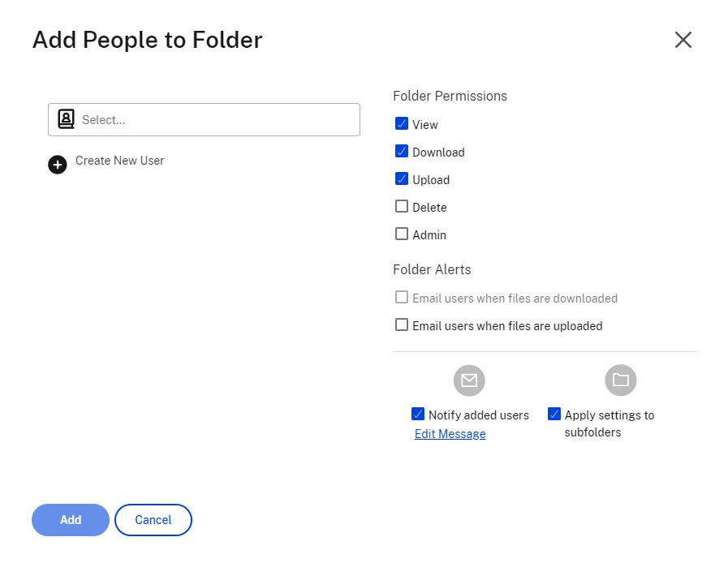Click the Cancel button
This screenshot has width=728, height=563.
click(x=153, y=520)
